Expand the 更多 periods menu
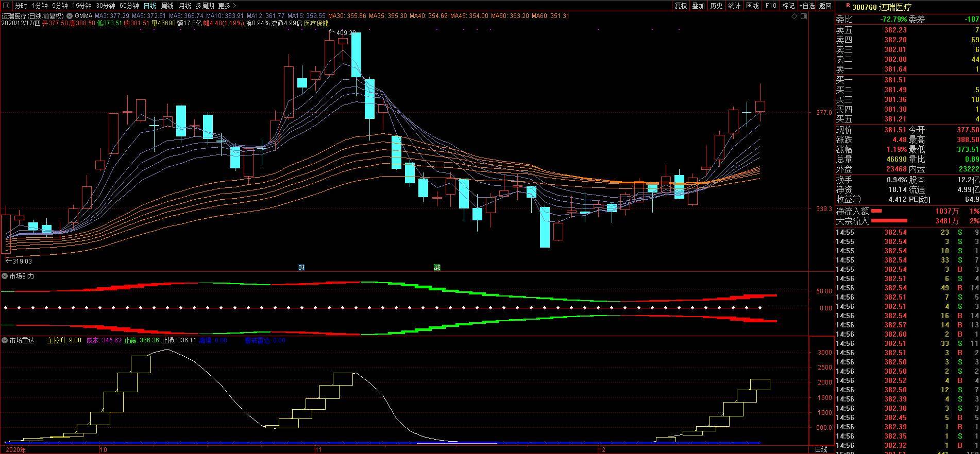This screenshot has width=980, height=454. pyautogui.click(x=227, y=6)
